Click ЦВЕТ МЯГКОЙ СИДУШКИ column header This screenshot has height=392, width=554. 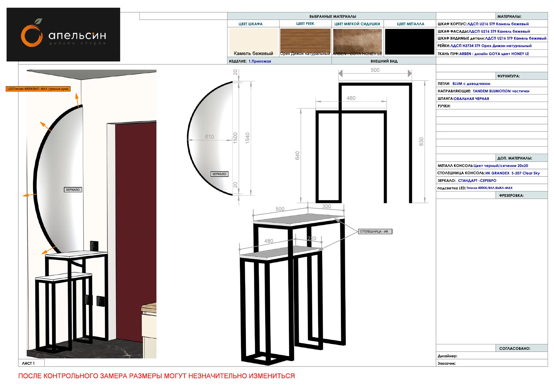[x=357, y=24]
